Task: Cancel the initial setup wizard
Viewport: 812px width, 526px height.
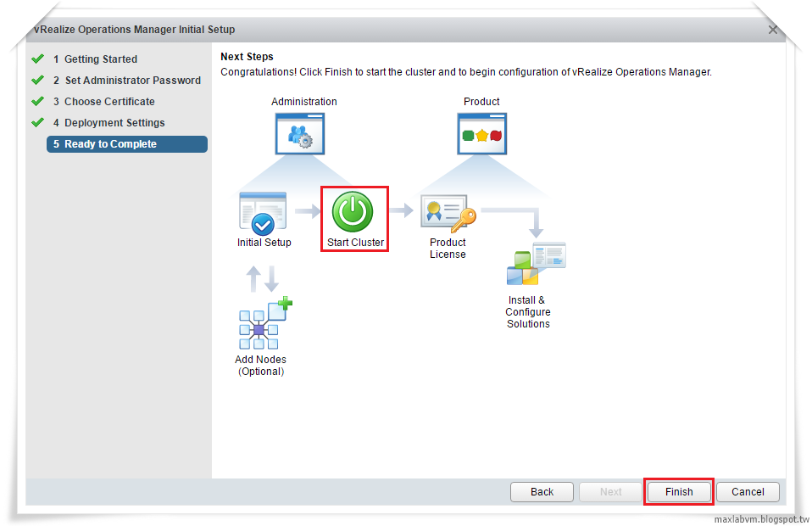Action: click(x=748, y=492)
